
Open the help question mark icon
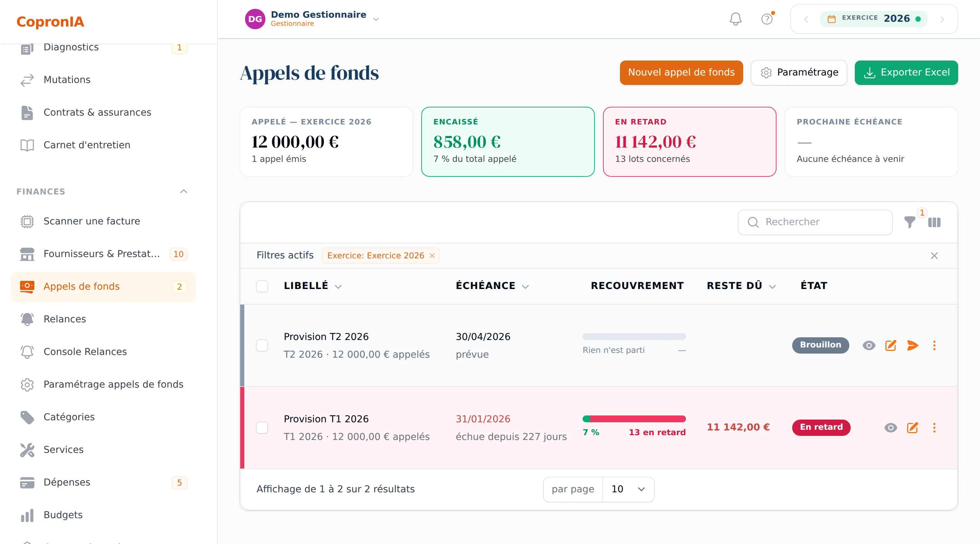[767, 19]
